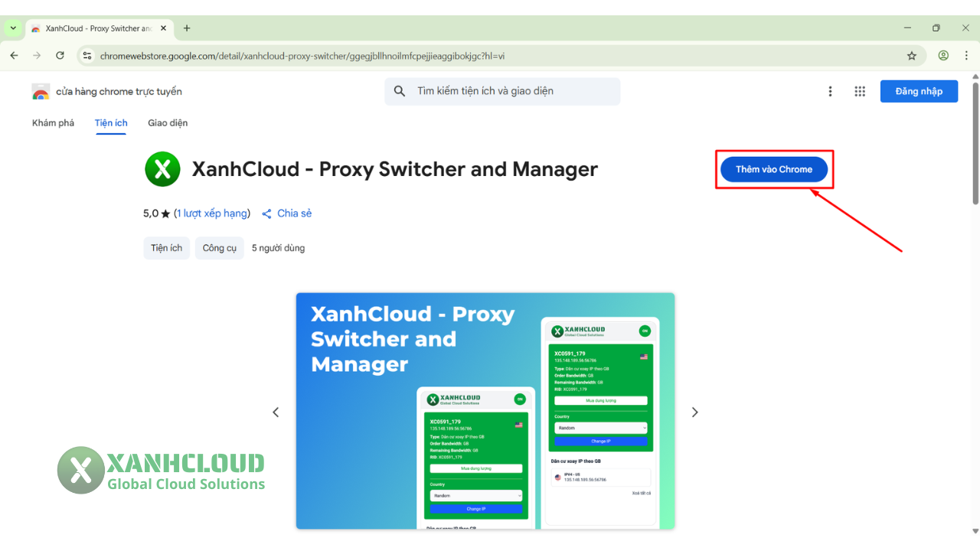Image resolution: width=980 pixels, height=551 pixels.
Task: Click the Đăng nhập button
Action: 919,91
